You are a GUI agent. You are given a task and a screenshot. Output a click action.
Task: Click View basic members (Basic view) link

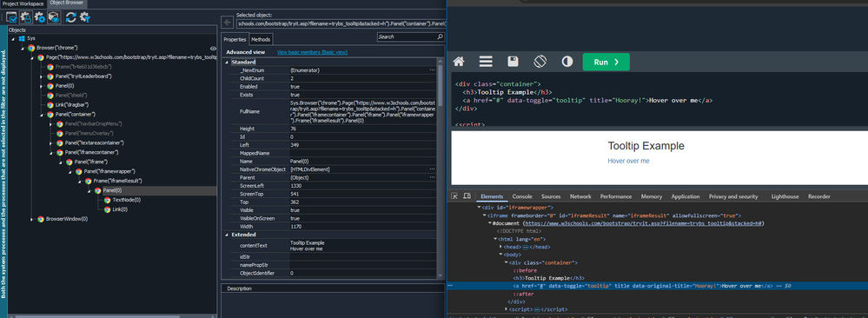[x=312, y=52]
